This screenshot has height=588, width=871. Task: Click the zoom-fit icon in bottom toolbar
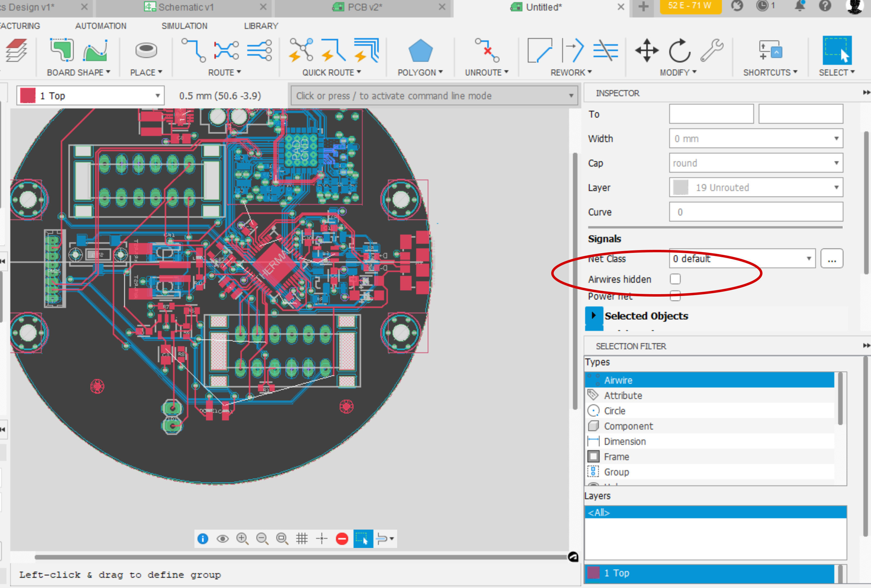tap(282, 538)
